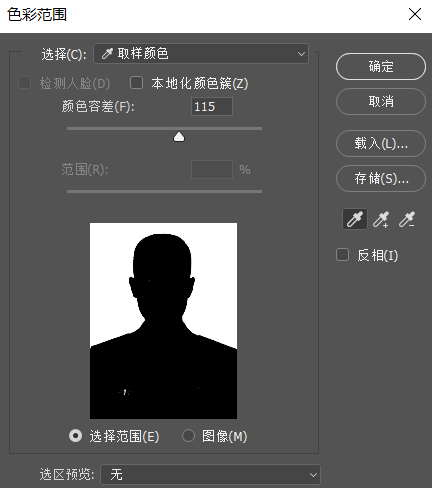Enable the 本地化颜色簇 checkbox
This screenshot has height=488, width=432.
pos(136,83)
